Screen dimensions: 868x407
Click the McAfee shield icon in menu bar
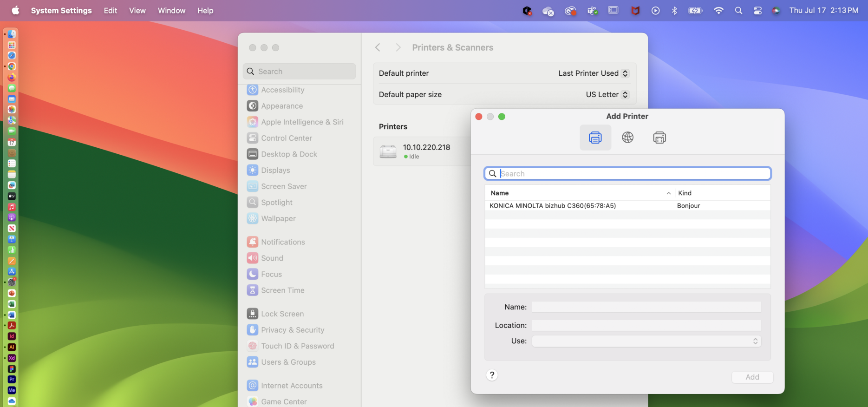[x=635, y=10]
